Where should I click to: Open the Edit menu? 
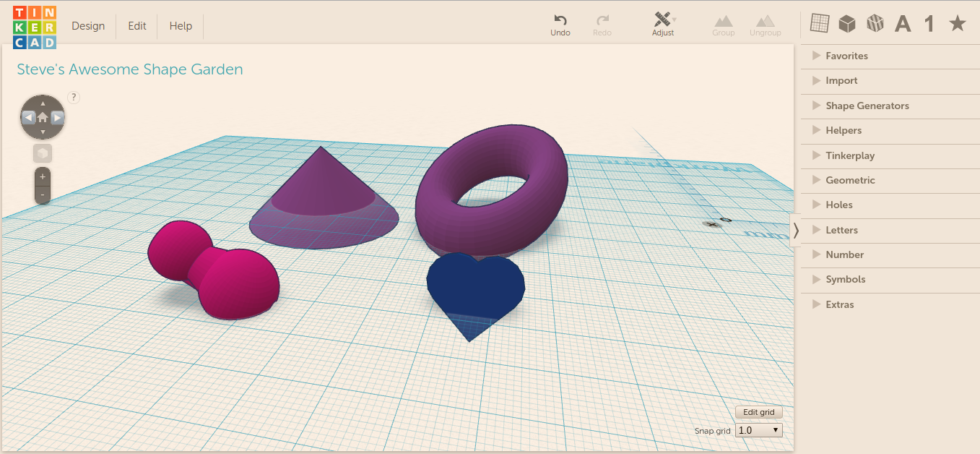coord(137,26)
